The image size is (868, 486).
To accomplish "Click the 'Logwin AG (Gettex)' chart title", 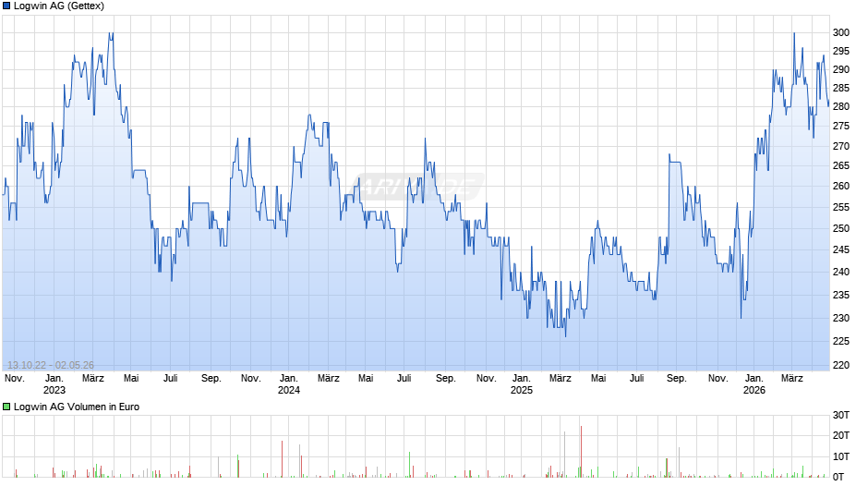I will (x=59, y=6).
